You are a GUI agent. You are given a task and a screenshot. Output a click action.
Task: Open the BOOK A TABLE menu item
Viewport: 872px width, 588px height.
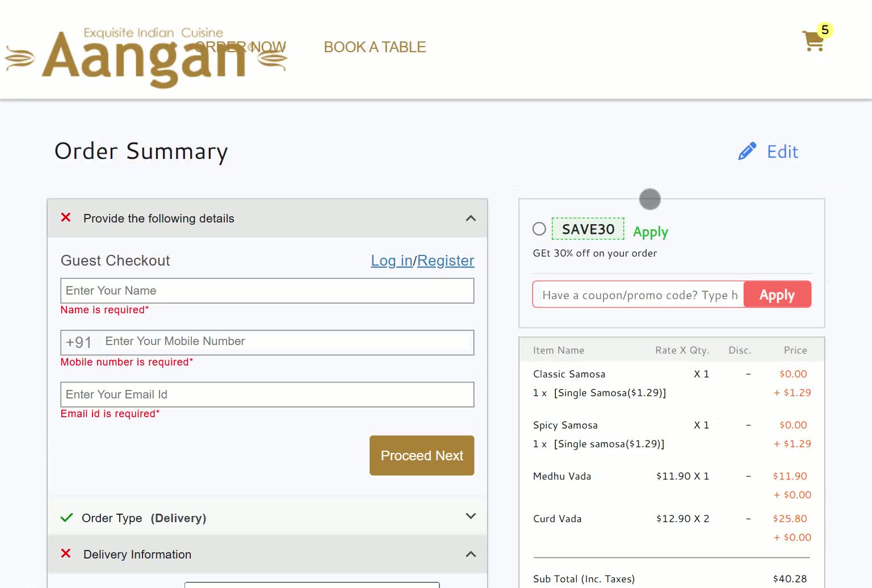coord(375,47)
